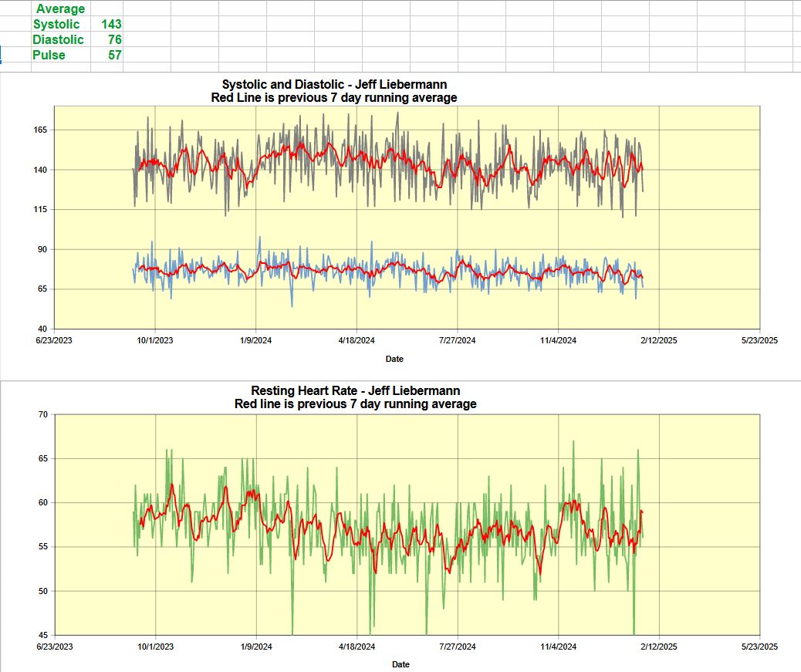
Task: Select the 'Diastolic' label cell
Action: [59, 39]
